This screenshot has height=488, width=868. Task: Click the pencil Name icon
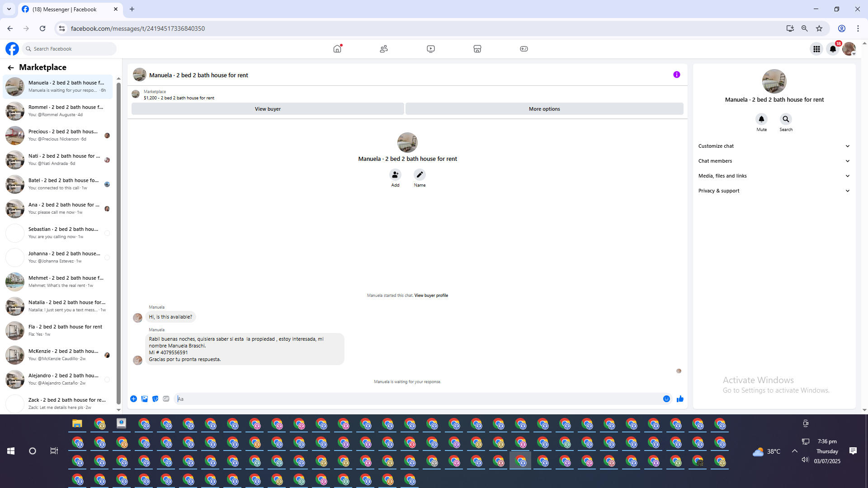tap(420, 175)
